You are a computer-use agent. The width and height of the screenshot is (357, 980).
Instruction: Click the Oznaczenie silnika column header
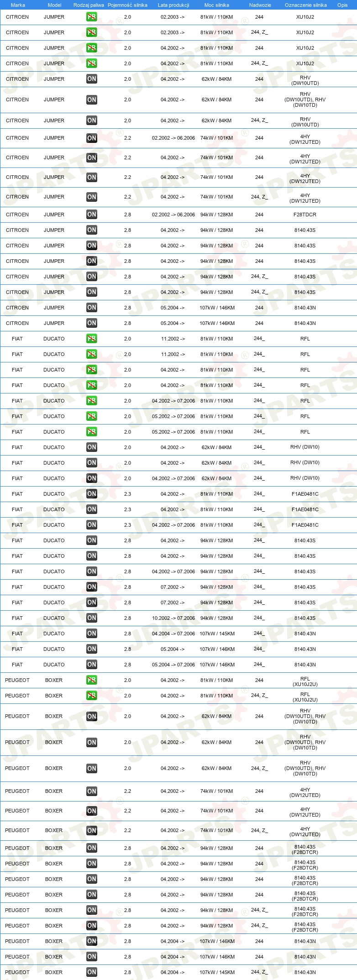[x=306, y=5]
